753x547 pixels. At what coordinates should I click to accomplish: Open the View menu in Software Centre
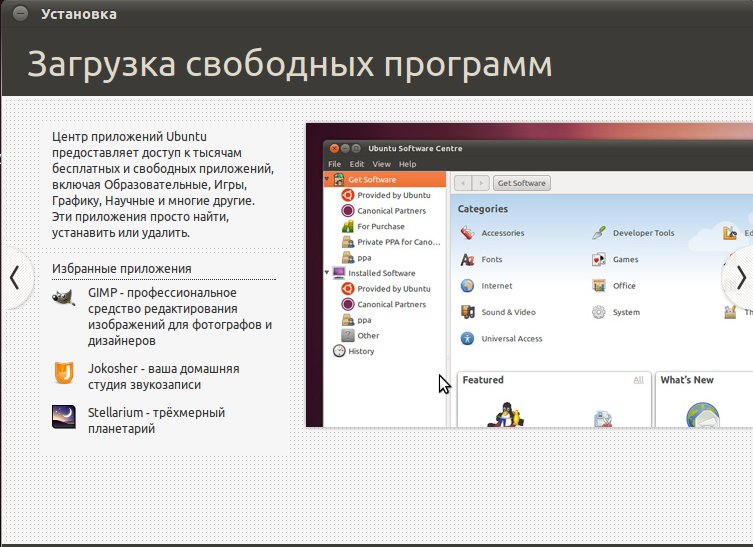pyautogui.click(x=381, y=164)
